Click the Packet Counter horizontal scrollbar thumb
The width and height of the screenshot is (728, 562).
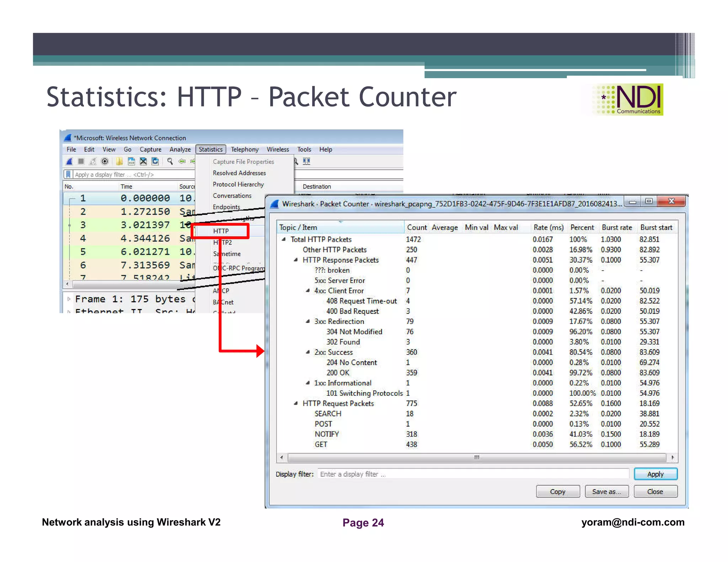click(476, 458)
